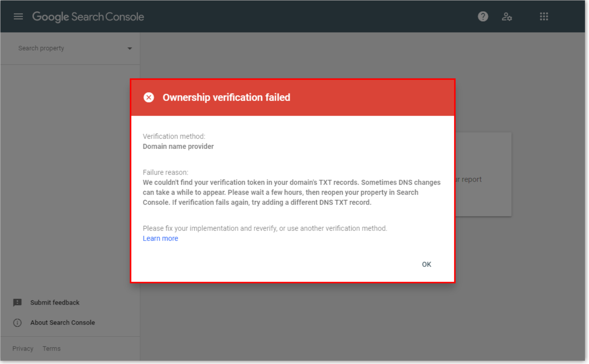This screenshot has width=589, height=364.
Task: Click the Domain name provider text
Action: (x=178, y=146)
